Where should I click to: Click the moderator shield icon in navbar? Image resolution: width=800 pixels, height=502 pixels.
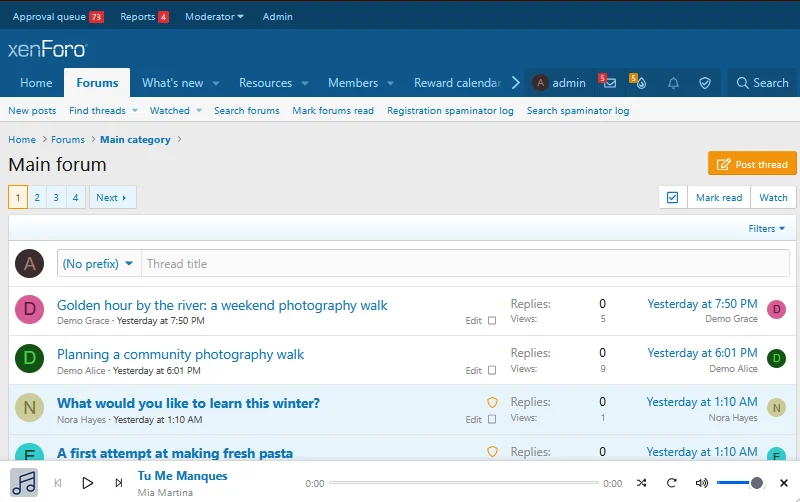[x=705, y=83]
